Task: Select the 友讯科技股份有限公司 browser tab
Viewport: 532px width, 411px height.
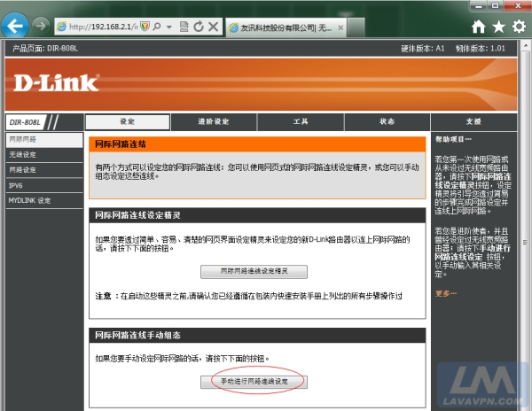Action: [286, 27]
